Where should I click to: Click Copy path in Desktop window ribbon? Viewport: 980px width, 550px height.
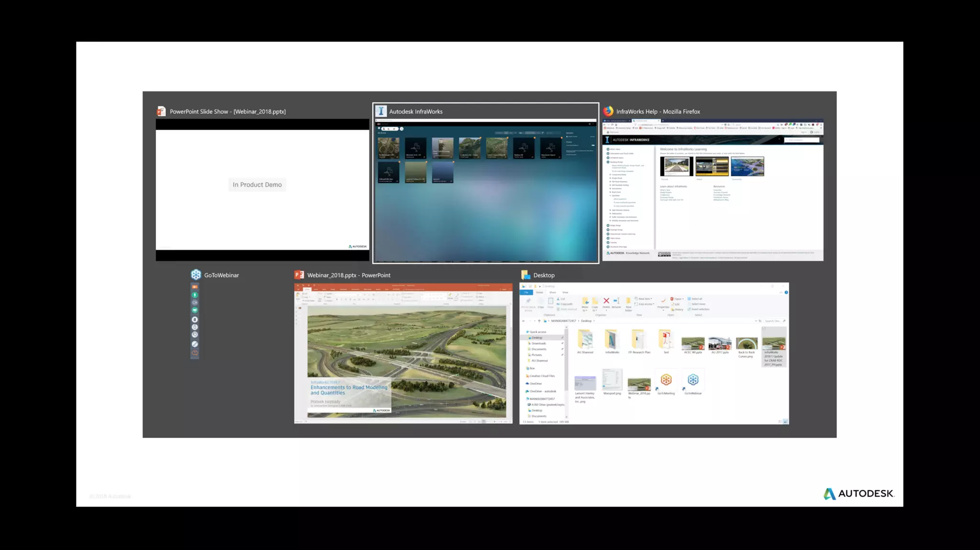click(x=565, y=304)
